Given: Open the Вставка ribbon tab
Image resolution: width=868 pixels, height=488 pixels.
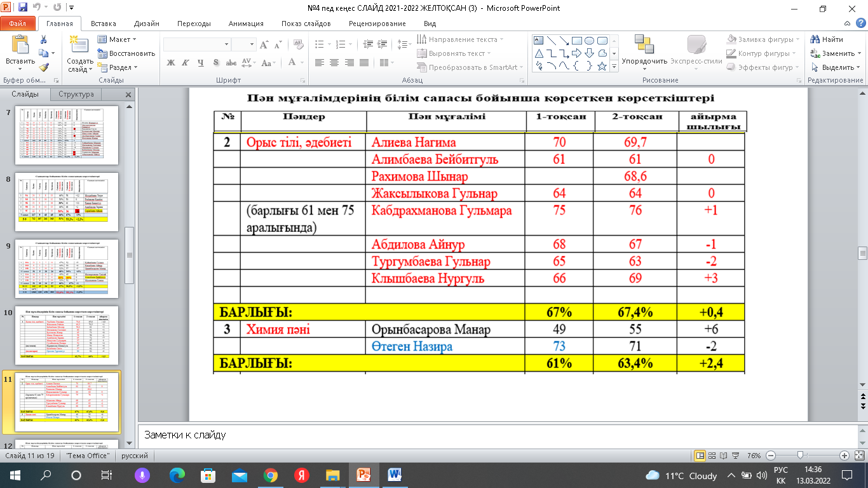Looking at the screenshot, I should tap(103, 24).
